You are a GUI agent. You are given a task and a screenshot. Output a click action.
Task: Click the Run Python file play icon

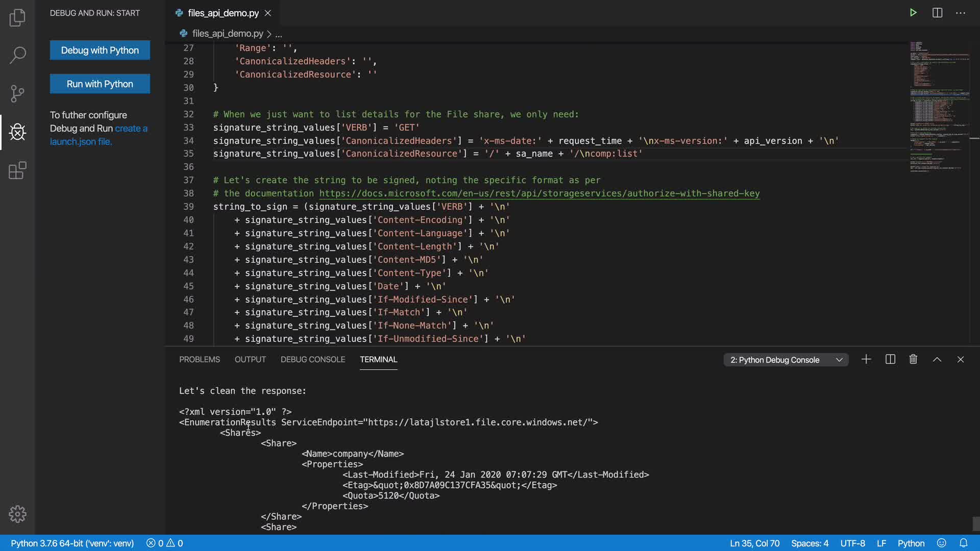click(x=913, y=13)
